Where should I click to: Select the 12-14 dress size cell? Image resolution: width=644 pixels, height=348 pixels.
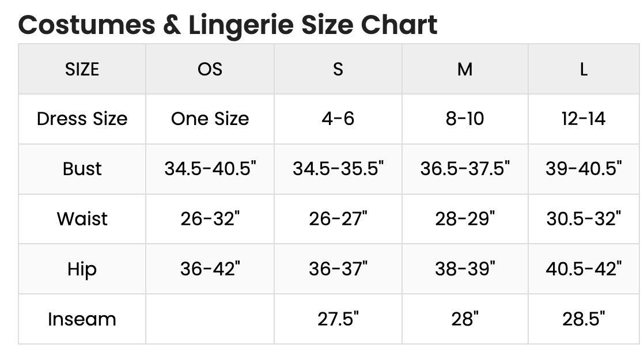point(584,119)
